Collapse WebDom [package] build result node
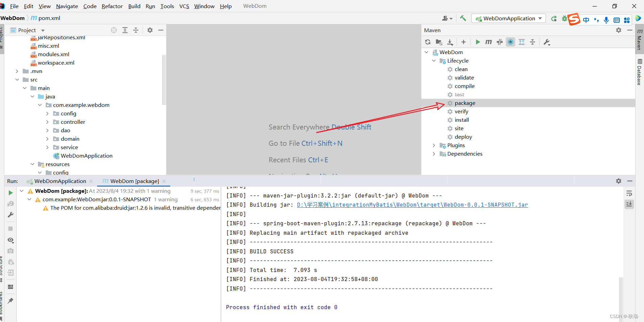The height and width of the screenshot is (322, 644). pyautogui.click(x=22, y=191)
